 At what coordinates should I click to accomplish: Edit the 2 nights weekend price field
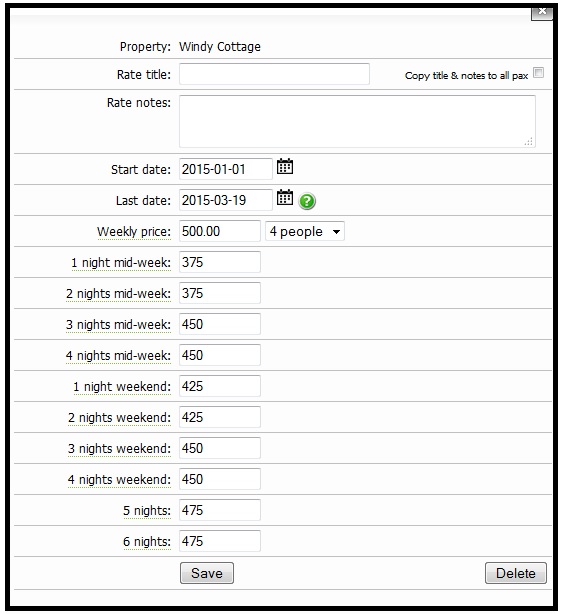coord(220,417)
